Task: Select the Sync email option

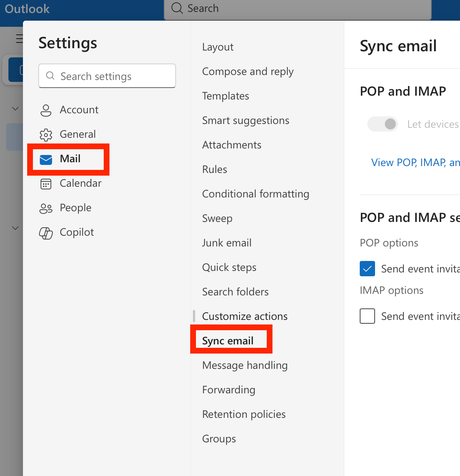Action: click(x=228, y=341)
